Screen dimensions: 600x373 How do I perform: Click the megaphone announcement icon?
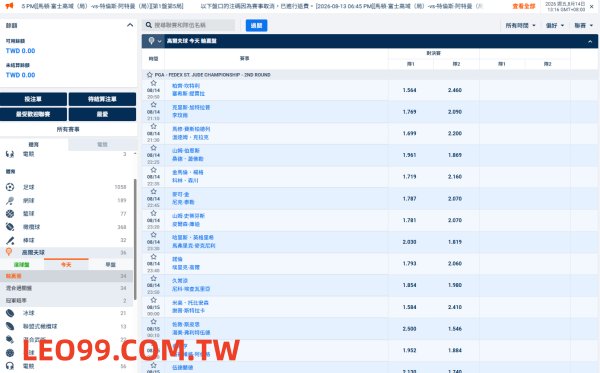click(x=9, y=6)
